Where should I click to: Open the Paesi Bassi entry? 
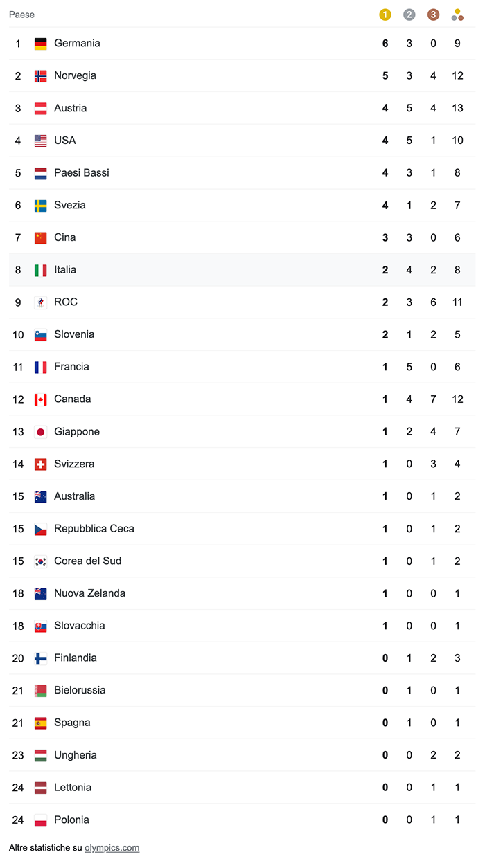[82, 173]
